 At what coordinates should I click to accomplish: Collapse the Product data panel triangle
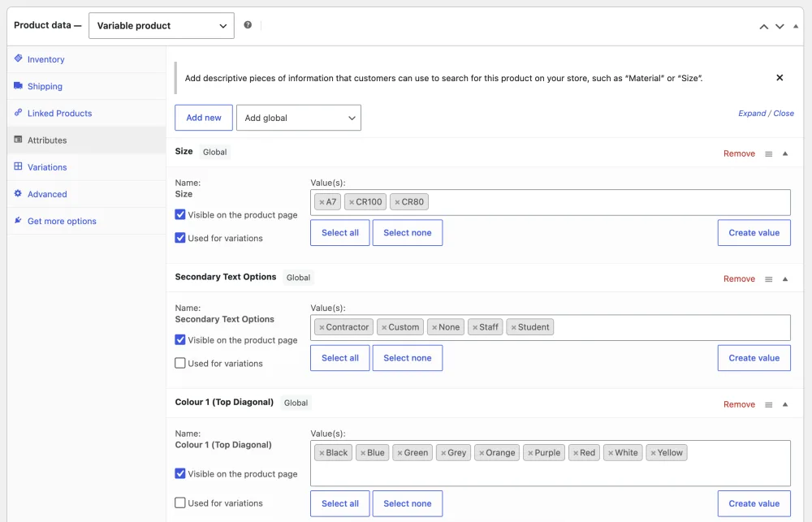coord(796,26)
